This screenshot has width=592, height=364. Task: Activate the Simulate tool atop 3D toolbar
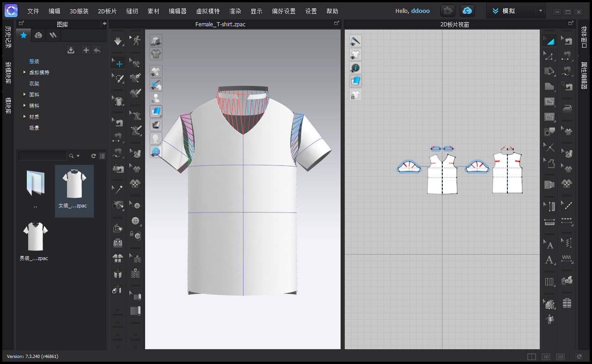pos(118,40)
